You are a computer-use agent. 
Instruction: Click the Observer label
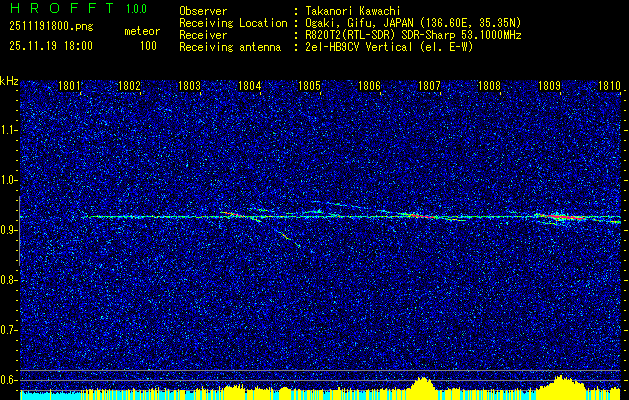point(203,11)
